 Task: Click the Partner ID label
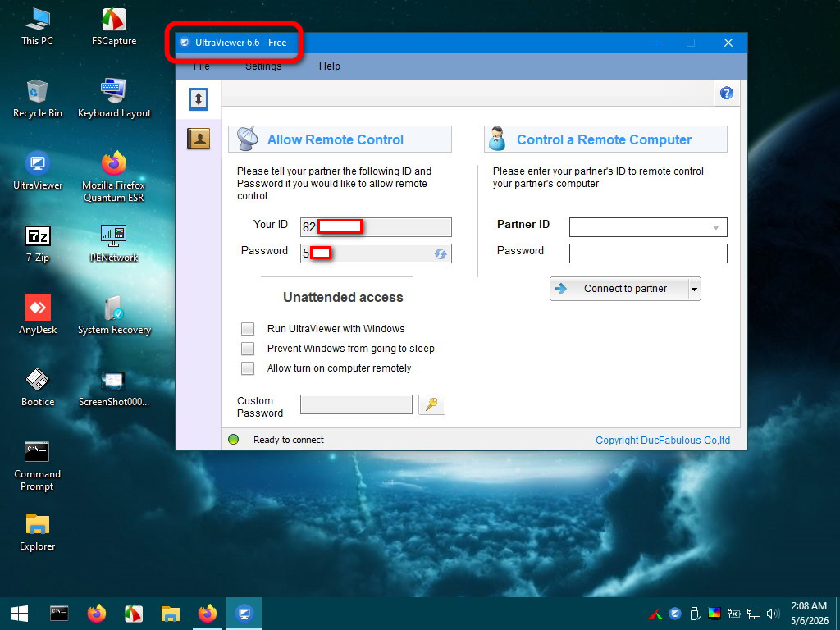(x=523, y=225)
